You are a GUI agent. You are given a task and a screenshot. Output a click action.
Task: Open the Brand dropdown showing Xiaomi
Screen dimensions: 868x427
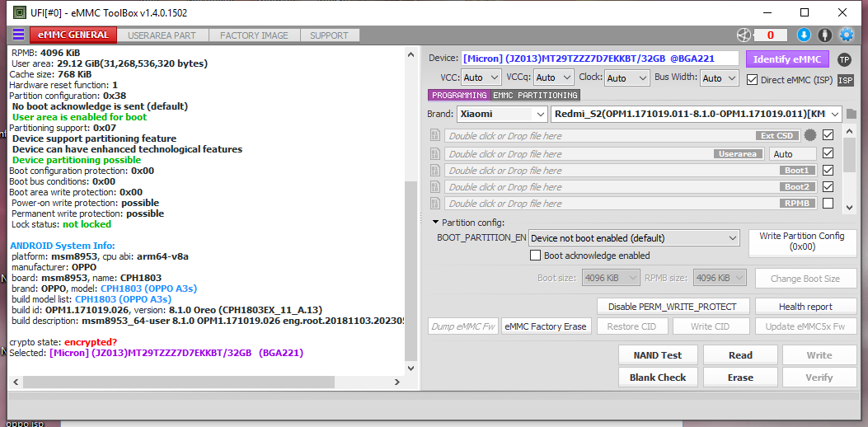502,115
